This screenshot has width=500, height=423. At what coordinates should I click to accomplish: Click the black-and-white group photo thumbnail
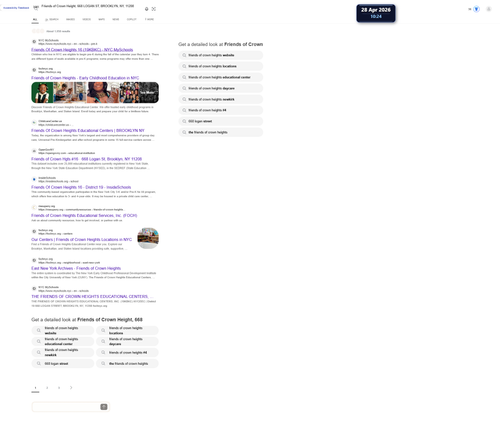(139, 93)
